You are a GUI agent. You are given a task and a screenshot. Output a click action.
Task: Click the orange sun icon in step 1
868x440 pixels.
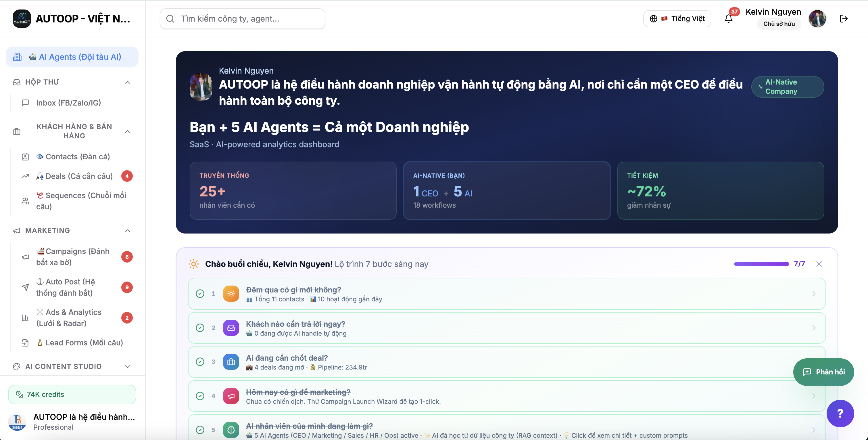(231, 293)
